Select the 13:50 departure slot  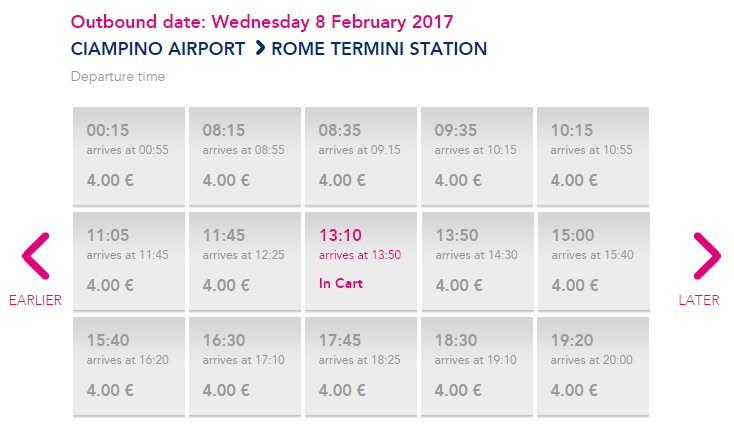[x=477, y=261]
